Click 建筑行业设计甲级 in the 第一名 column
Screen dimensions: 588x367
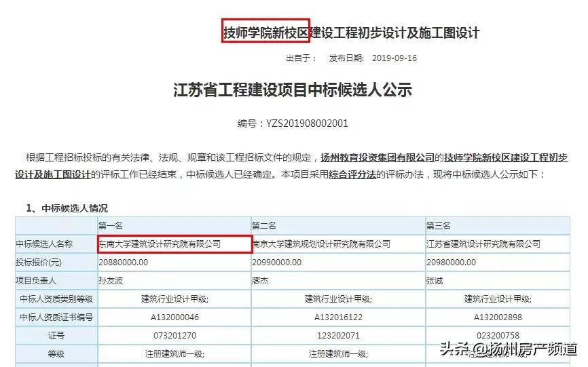click(174, 299)
